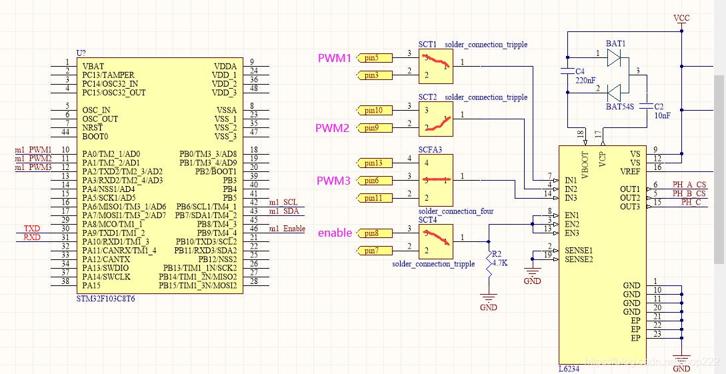Select the SCT2 solder jumper symbol
This screenshot has height=374, width=726.
click(x=436, y=119)
